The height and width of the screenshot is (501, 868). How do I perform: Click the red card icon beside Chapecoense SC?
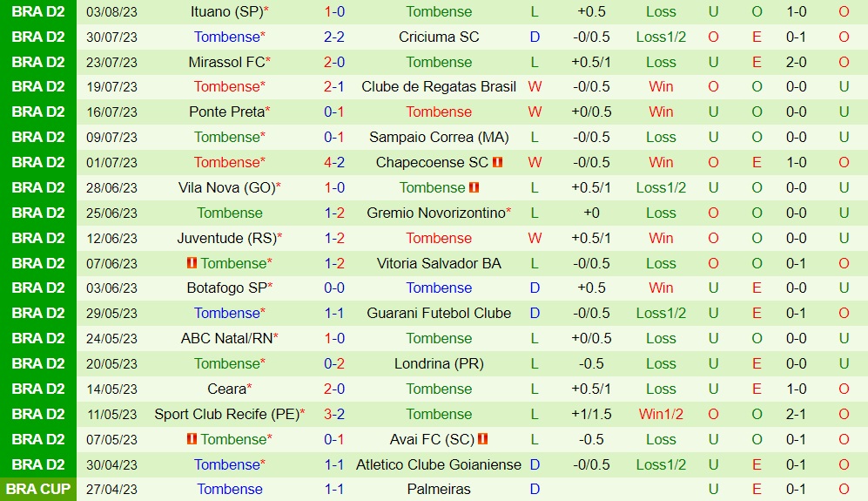click(x=498, y=163)
